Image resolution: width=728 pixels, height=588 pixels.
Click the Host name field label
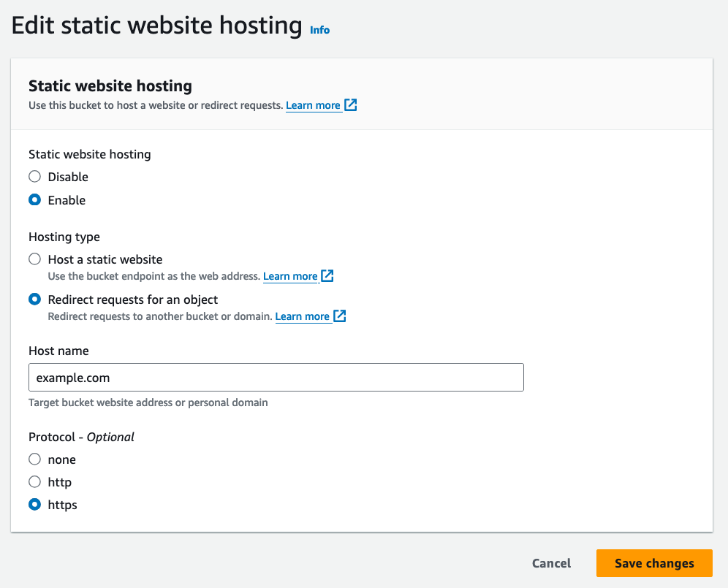tap(58, 351)
